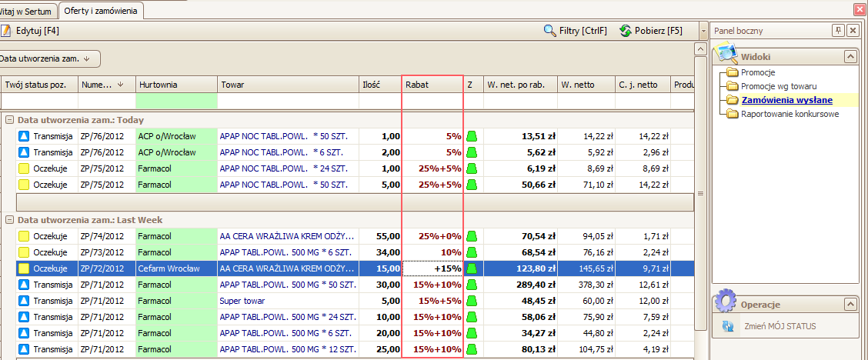Open the toolbar overflow dropdown arrow
Viewport: 868px width, 360px height.
click(x=703, y=31)
